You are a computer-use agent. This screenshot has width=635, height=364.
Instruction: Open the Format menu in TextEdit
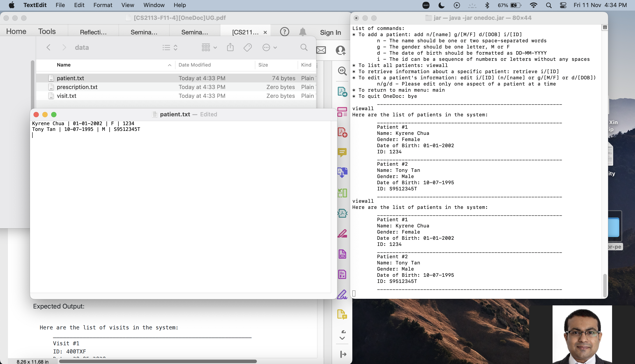click(103, 5)
